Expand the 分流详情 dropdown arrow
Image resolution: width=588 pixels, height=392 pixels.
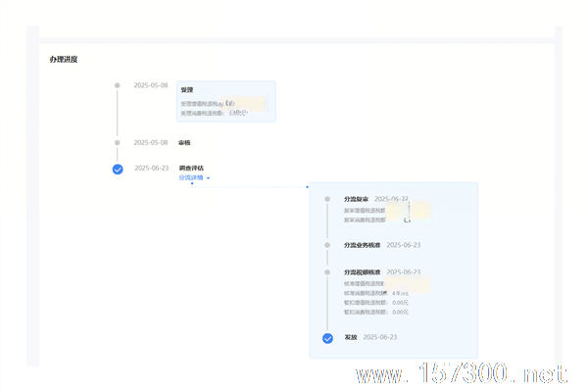pyautogui.click(x=208, y=178)
